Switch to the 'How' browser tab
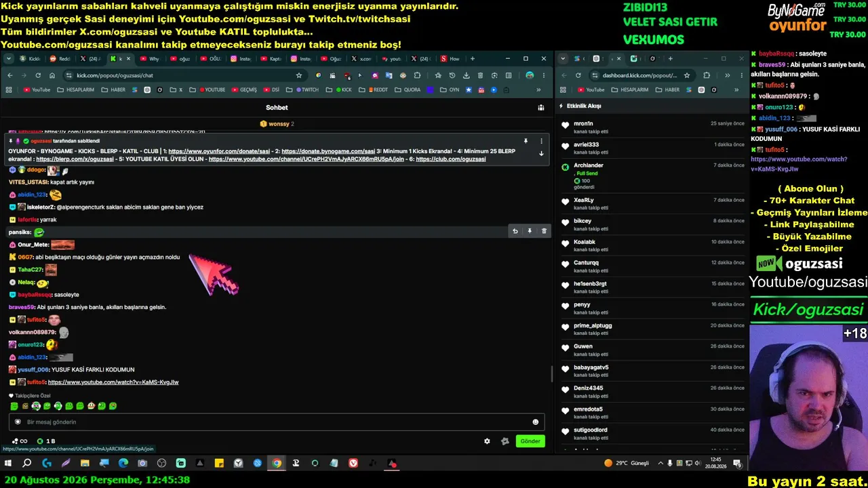This screenshot has height=488, width=868. click(x=450, y=59)
